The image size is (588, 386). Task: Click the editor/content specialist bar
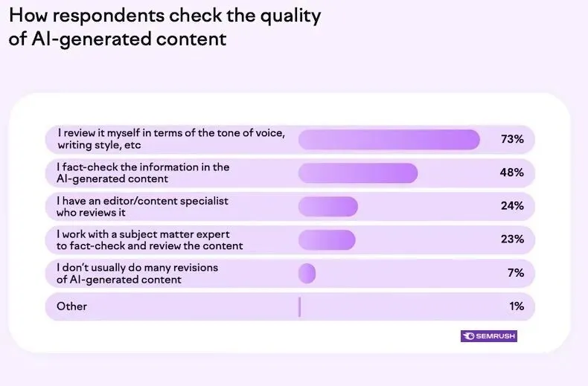pyautogui.click(x=328, y=206)
